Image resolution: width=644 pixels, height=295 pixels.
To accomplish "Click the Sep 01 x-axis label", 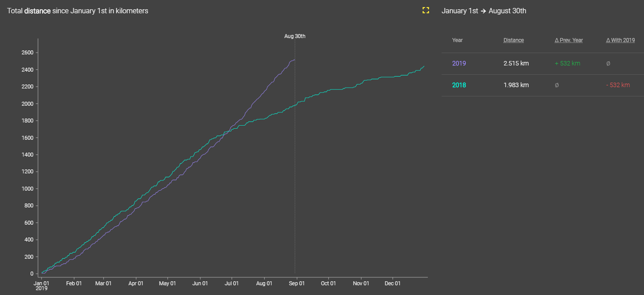I will [297, 283].
